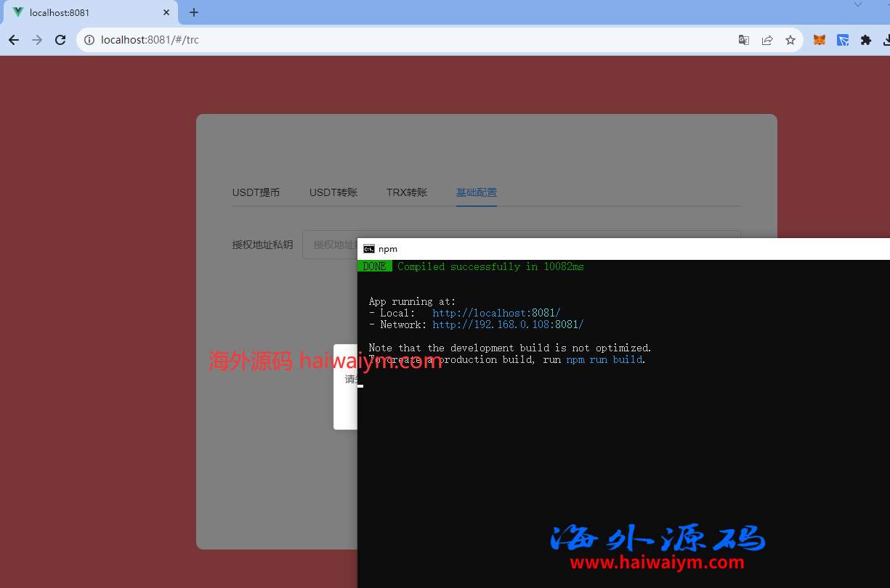The width and height of the screenshot is (890, 588).
Task: Open the MetaMask fox extension
Action: 819,40
